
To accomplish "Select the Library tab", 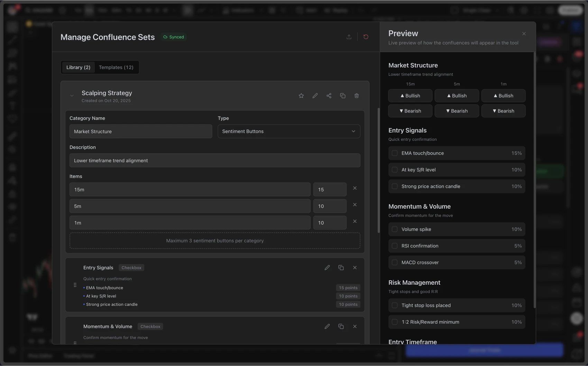I will (x=78, y=67).
